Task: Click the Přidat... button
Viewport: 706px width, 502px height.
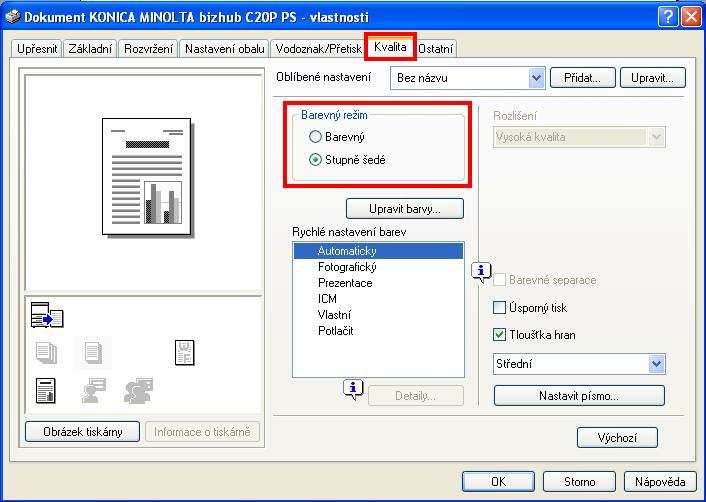Action: (x=582, y=78)
